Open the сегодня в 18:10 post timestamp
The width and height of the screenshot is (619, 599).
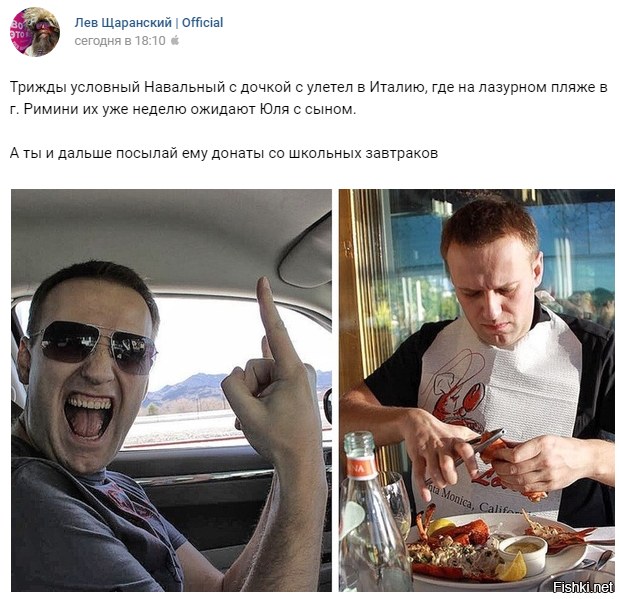coord(120,41)
